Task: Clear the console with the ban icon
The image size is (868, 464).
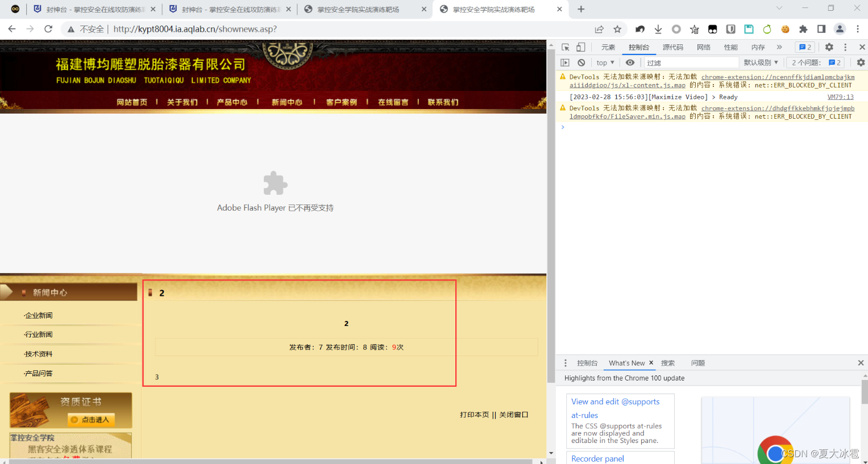Action: point(581,62)
